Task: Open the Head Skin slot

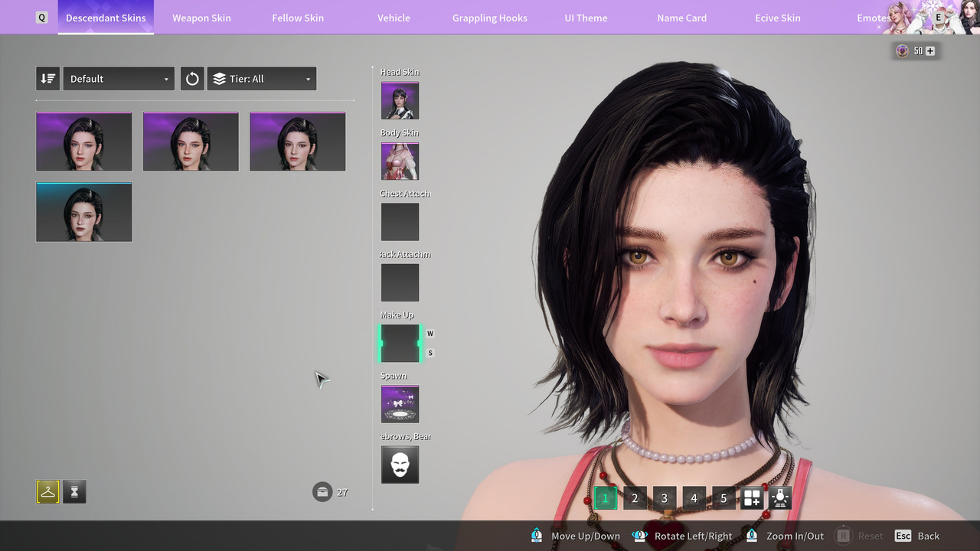Action: (400, 101)
